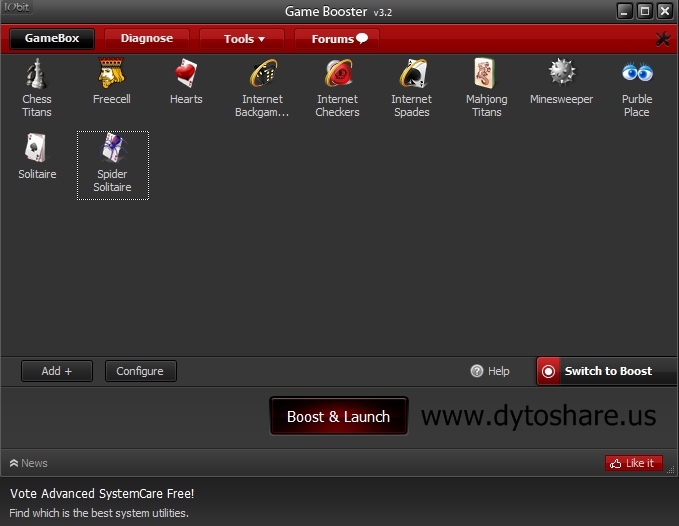
Task: Select the Mahjong Titans tile icon
Action: click(x=486, y=73)
